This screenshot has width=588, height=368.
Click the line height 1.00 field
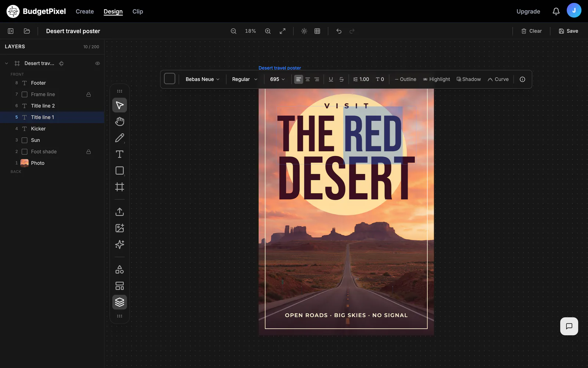tap(361, 79)
